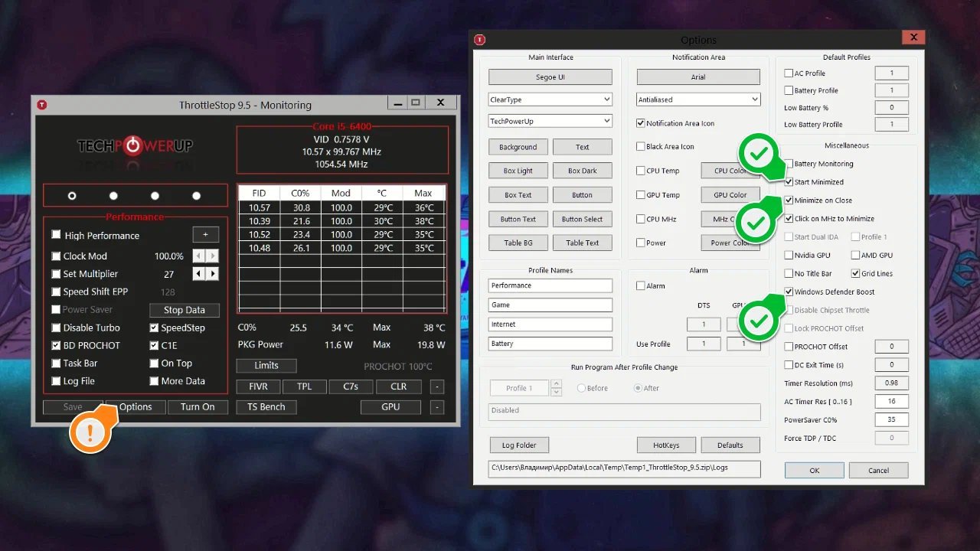
Task: Open the FIVR settings window
Action: (258, 386)
